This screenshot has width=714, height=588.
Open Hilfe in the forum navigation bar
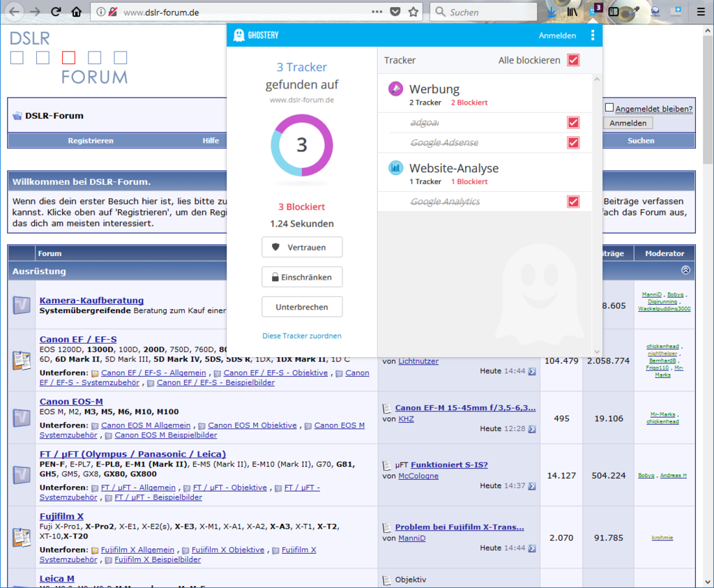pyautogui.click(x=211, y=141)
